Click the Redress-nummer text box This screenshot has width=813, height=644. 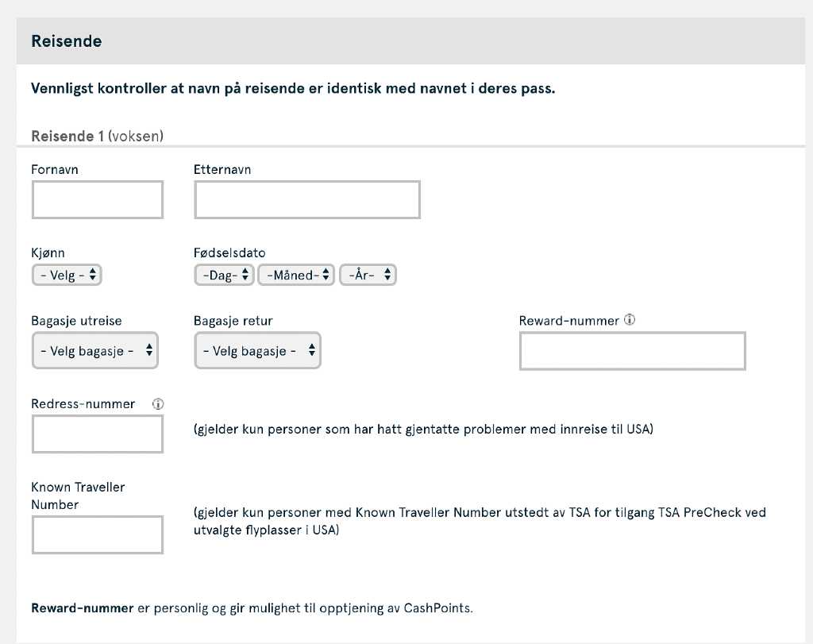[97, 434]
